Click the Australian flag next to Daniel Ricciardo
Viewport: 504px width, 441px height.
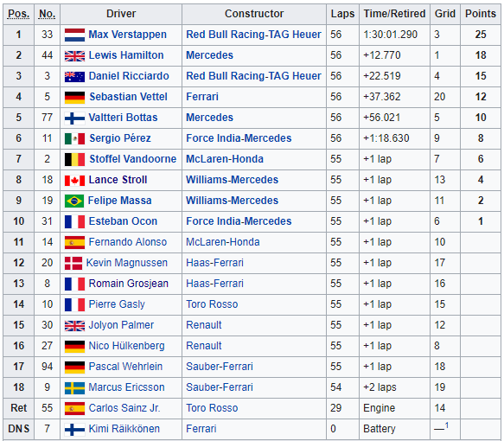pos(74,76)
